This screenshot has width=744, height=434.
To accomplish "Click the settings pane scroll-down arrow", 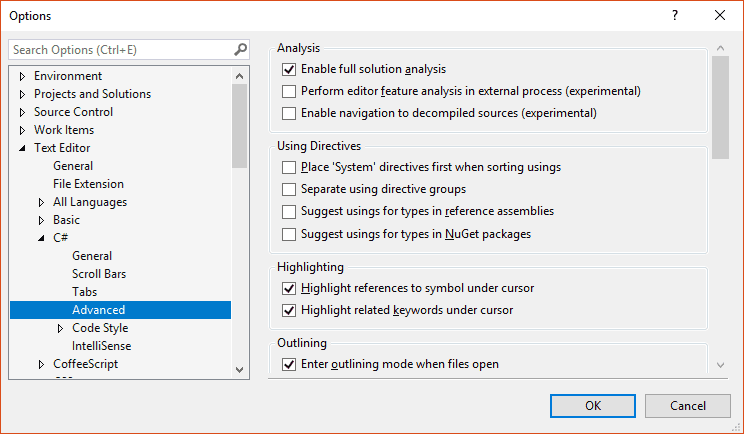I will coord(720,365).
